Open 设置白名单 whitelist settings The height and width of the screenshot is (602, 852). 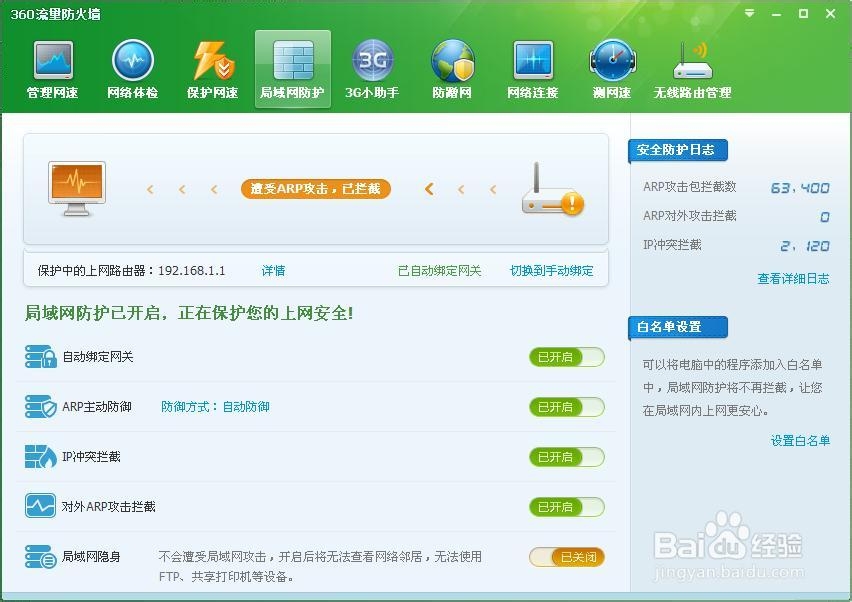coord(800,441)
